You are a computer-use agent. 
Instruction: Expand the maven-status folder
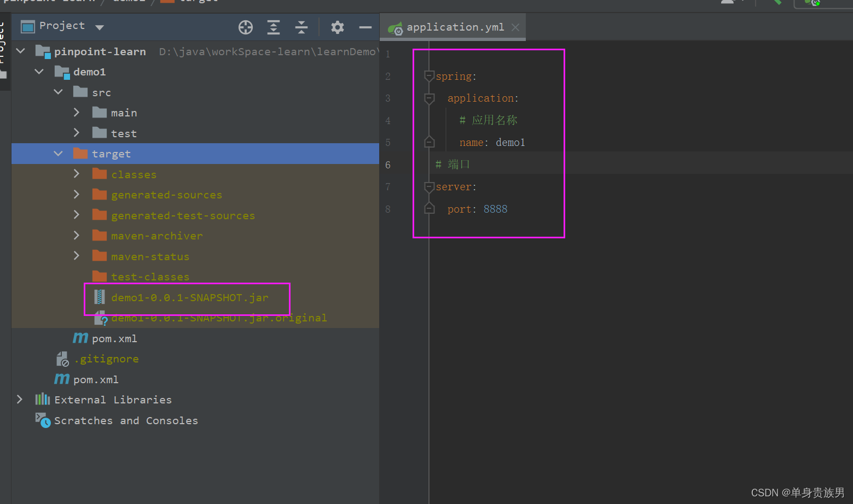(77, 256)
